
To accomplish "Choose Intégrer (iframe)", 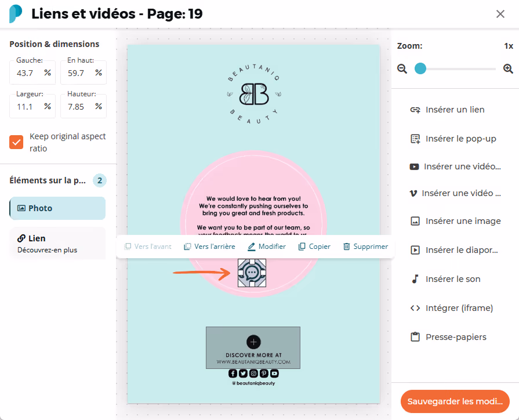I will (452, 308).
